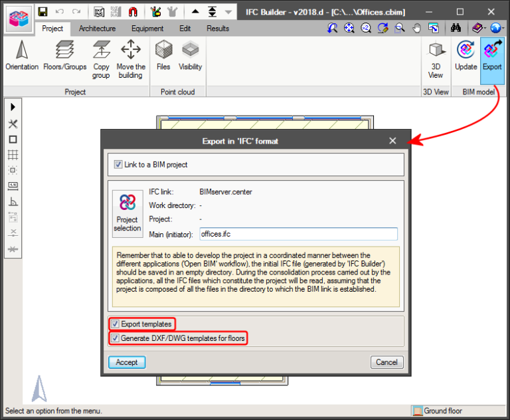Click the Accept button
Screen dimensions: 510x420
pyautogui.click(x=127, y=362)
